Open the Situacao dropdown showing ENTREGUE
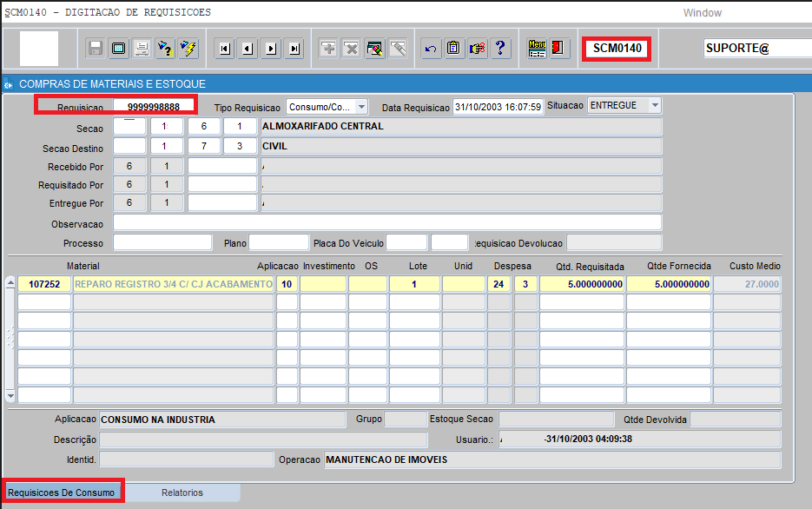 click(x=655, y=105)
